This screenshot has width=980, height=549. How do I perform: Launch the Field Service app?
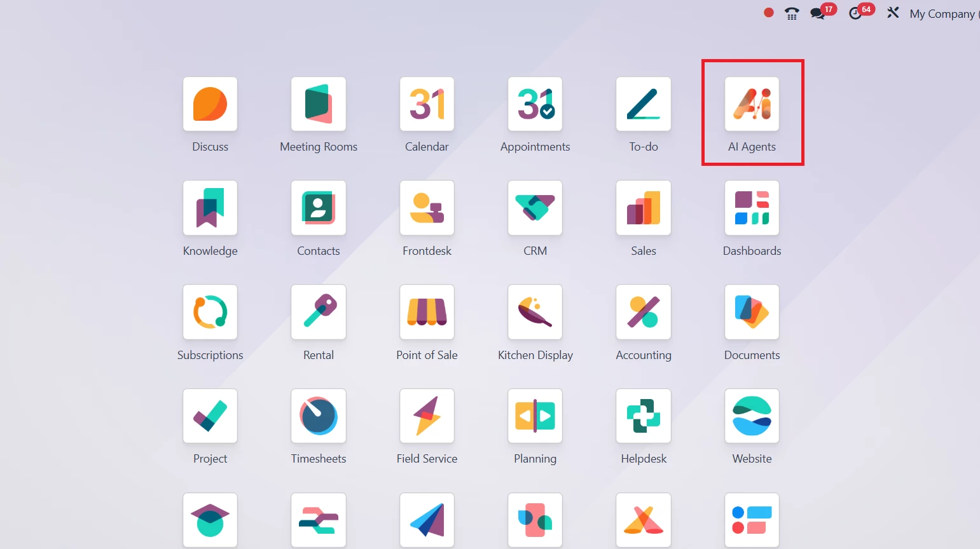coord(427,416)
